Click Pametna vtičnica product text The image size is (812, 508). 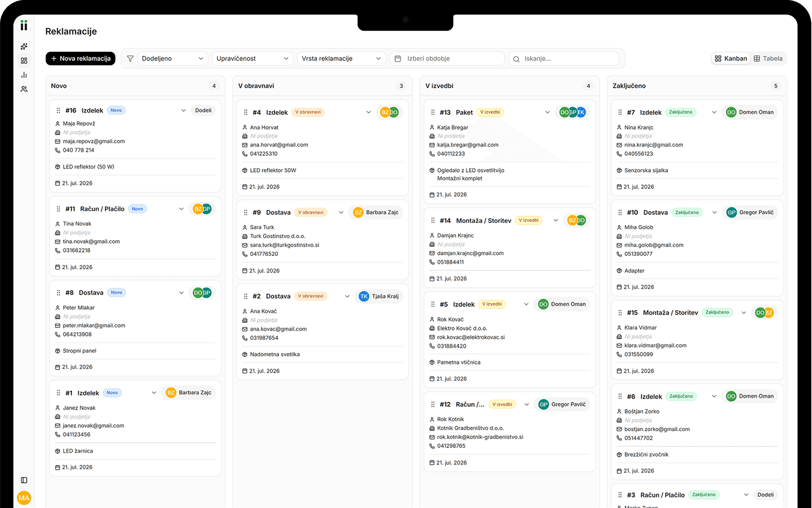[x=459, y=362]
